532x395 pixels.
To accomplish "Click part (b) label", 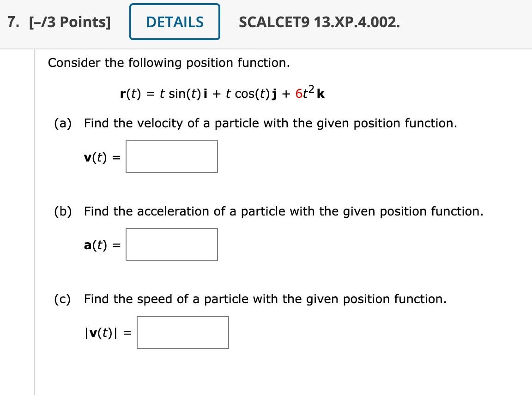I will point(63,211).
